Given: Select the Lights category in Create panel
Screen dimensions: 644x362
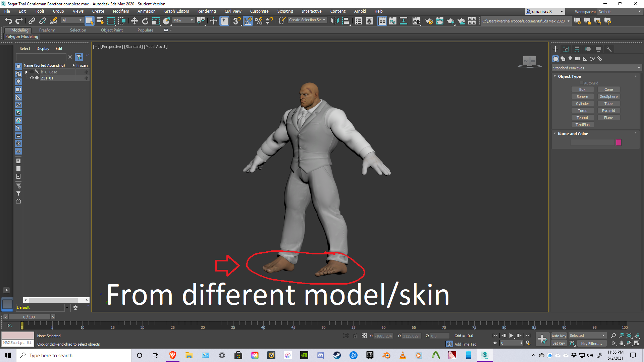Looking at the screenshot, I should [570, 59].
